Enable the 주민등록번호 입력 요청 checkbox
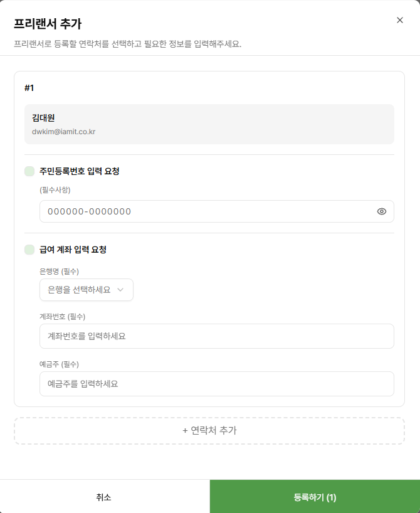This screenshot has height=513, width=420. point(29,171)
